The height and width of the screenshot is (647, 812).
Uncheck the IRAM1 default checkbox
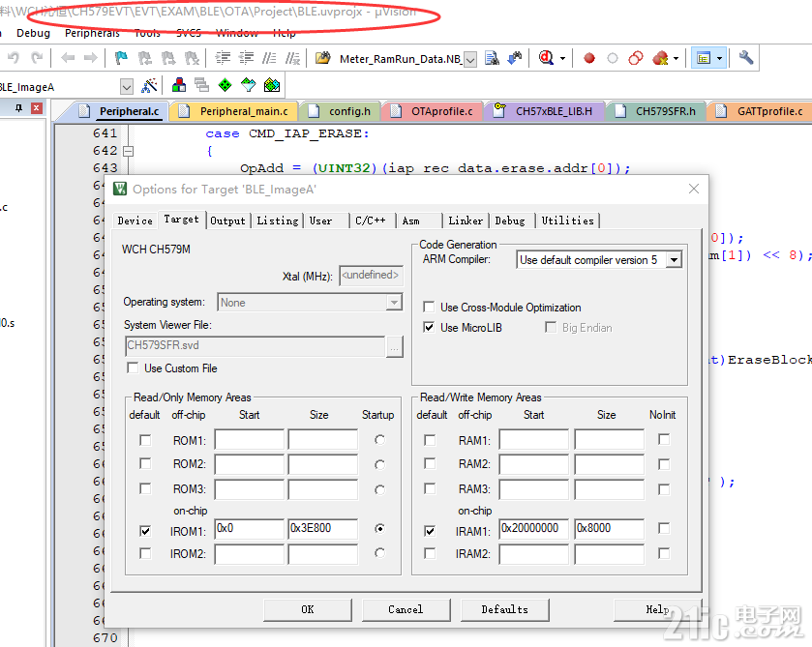tap(430, 531)
